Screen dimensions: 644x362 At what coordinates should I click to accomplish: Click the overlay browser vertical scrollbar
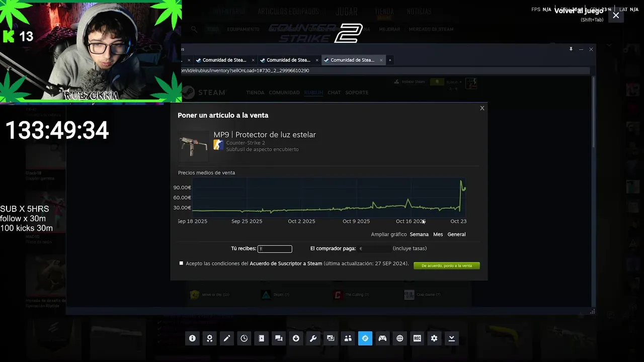594,113
